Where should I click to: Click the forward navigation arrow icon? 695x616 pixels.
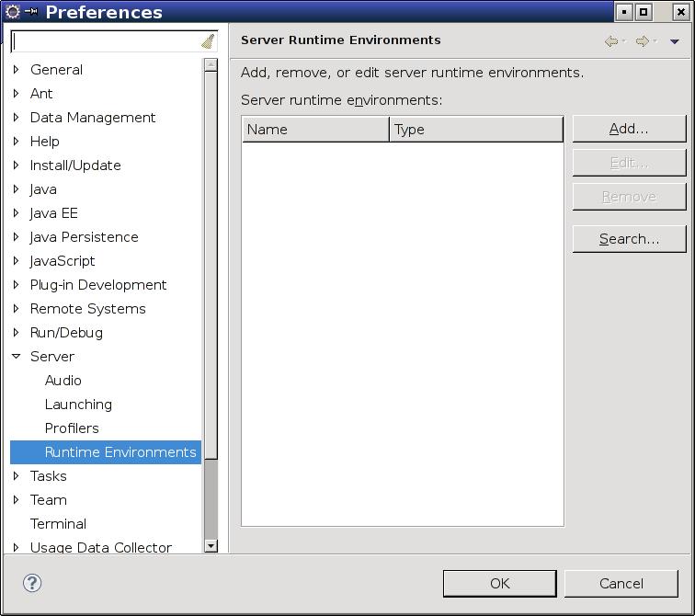[643, 41]
